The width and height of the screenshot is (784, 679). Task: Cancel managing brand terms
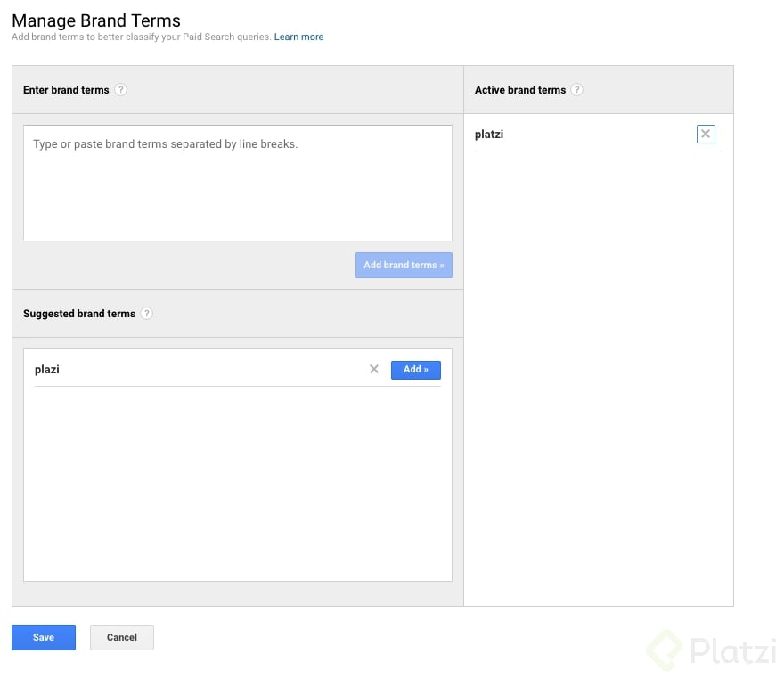122,637
